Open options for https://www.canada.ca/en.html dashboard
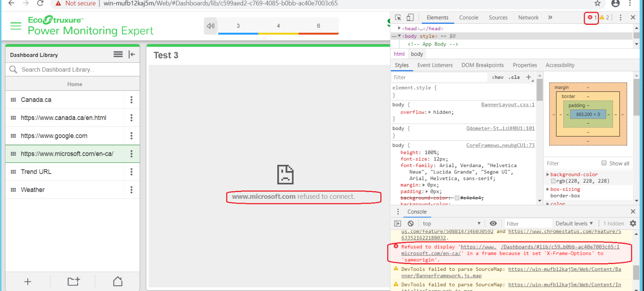 131,118
